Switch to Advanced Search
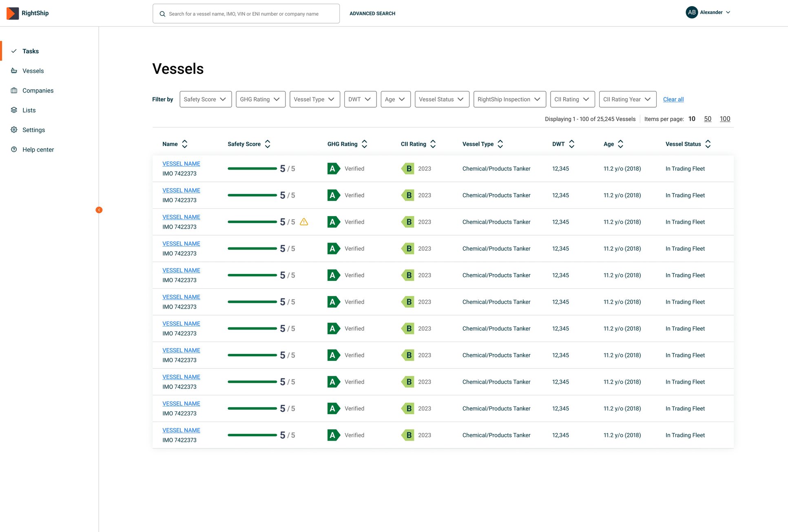788x532 pixels. pyautogui.click(x=372, y=13)
